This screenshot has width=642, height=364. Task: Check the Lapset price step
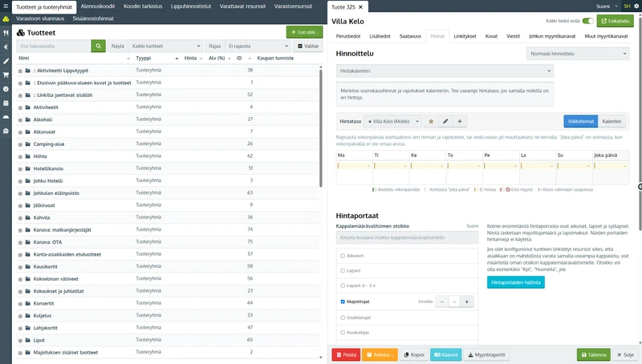pyautogui.click(x=343, y=270)
